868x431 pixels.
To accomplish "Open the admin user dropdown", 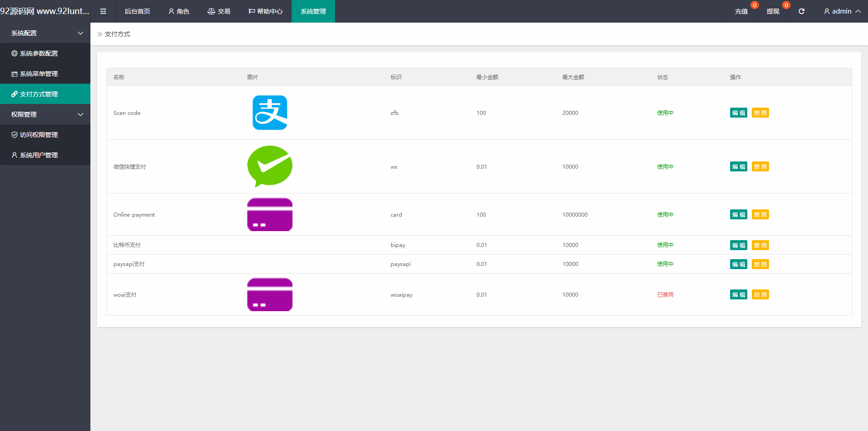I will (842, 11).
